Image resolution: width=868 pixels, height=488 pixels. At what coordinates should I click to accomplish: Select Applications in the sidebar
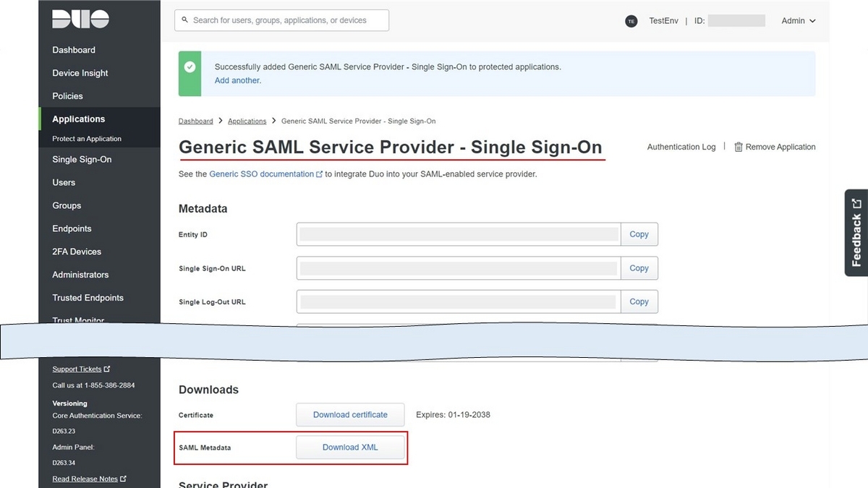click(x=78, y=119)
